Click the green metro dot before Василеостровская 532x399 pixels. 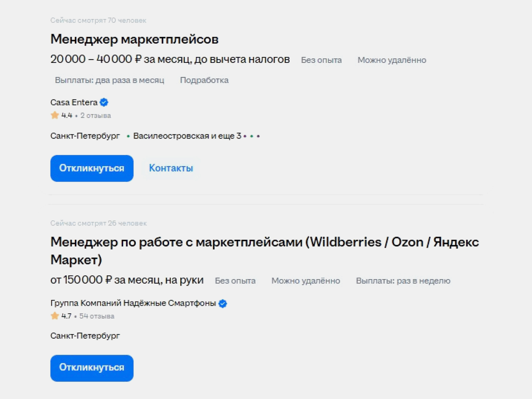(128, 136)
